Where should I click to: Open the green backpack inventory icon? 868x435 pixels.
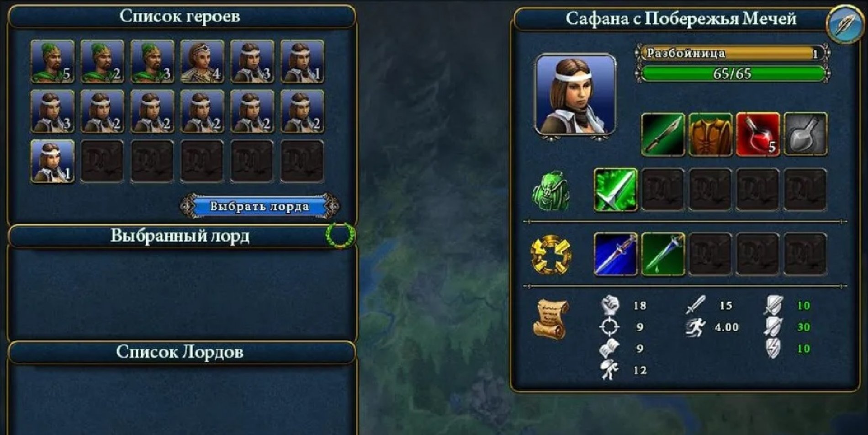coord(550,191)
